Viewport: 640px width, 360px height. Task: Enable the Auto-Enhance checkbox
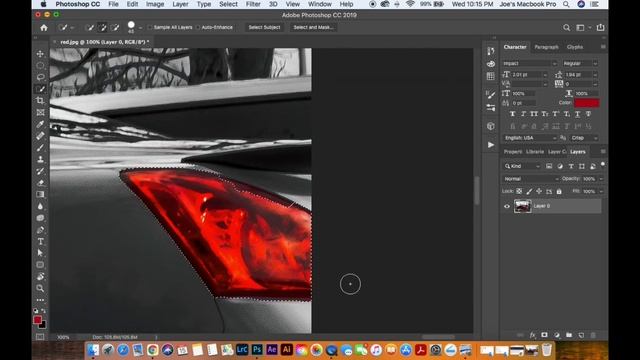pyautogui.click(x=198, y=27)
